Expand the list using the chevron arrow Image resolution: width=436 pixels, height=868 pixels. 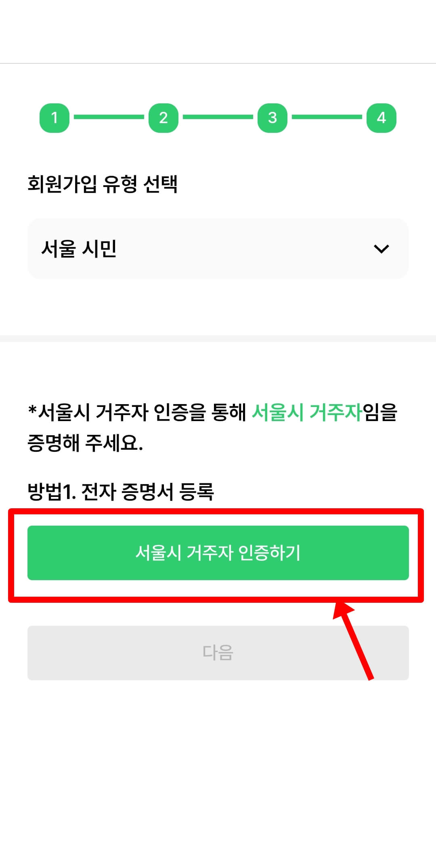coord(381,249)
